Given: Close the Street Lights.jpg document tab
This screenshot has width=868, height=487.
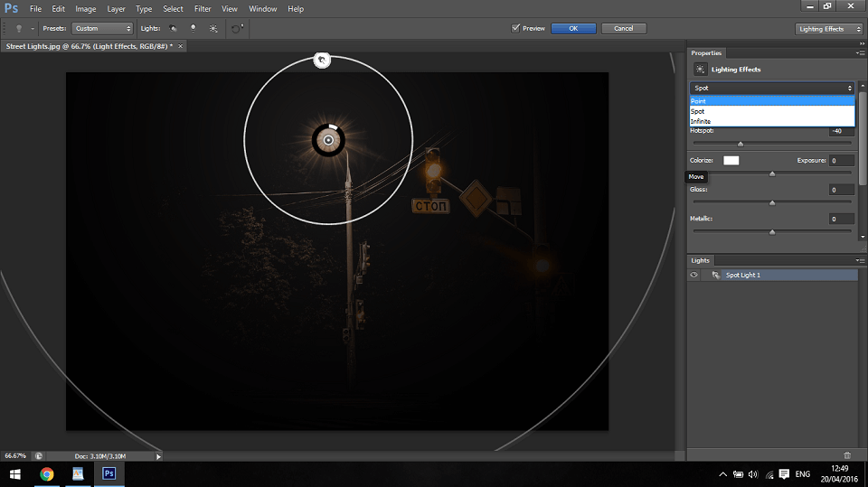Looking at the screenshot, I should 180,45.
